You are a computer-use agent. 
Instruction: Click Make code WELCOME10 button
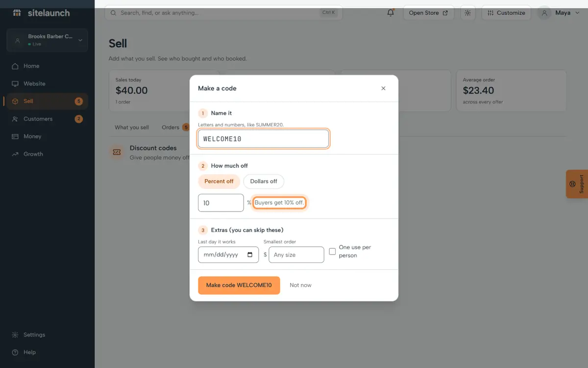pos(239,285)
